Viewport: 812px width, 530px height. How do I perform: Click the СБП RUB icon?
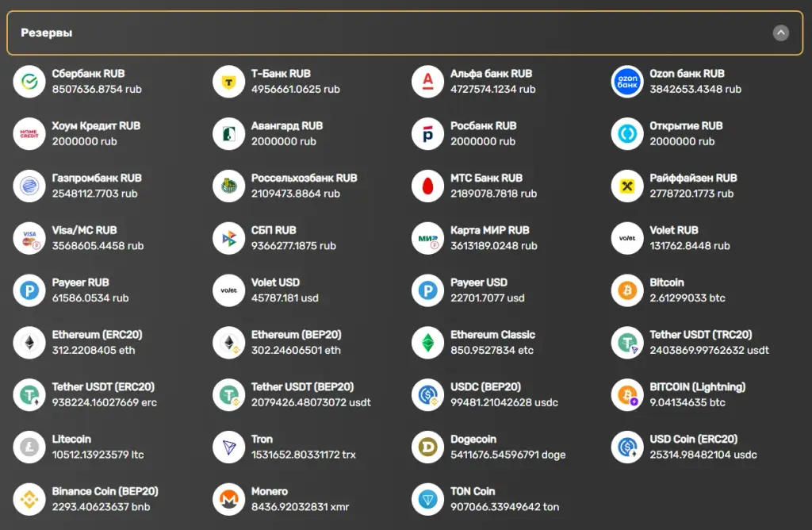coord(229,238)
